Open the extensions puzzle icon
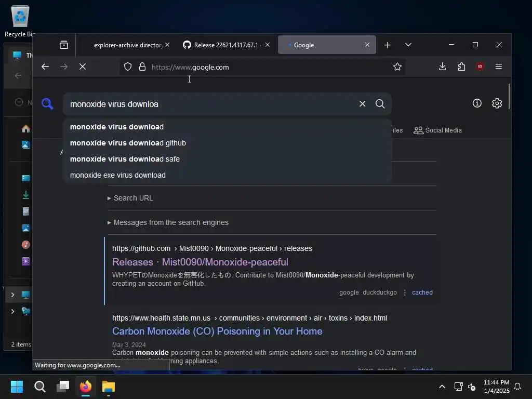 461,66
